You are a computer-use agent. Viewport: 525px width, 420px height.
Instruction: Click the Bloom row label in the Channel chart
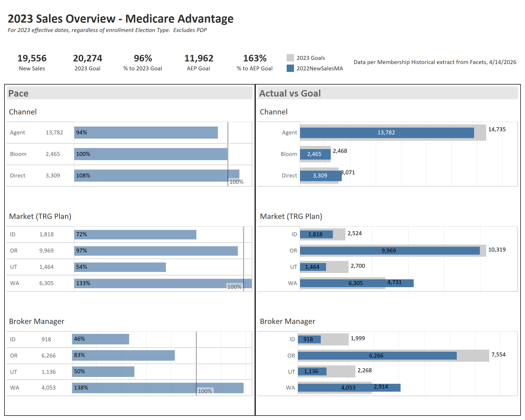click(x=18, y=154)
